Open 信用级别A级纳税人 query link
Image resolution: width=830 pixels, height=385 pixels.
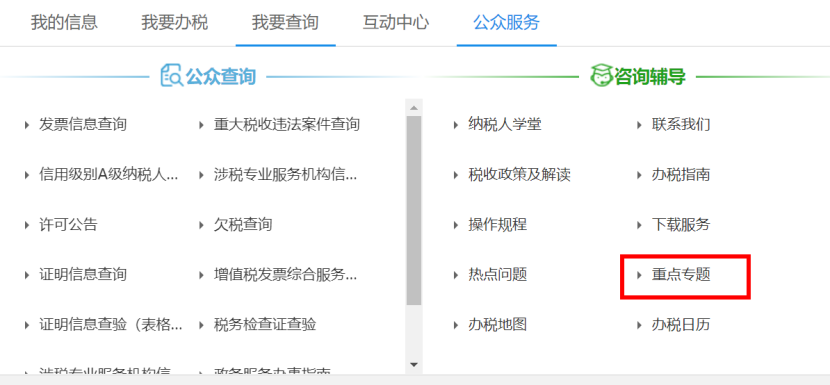(109, 175)
